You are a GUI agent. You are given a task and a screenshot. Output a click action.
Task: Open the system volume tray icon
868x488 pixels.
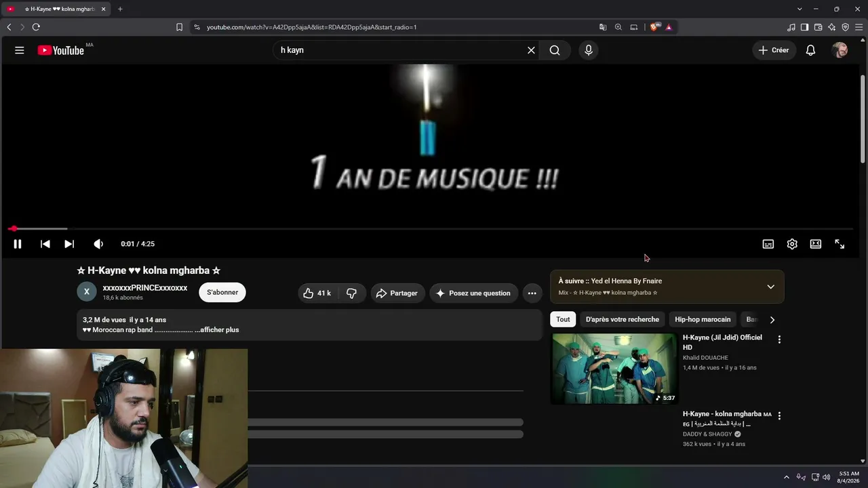pos(827,477)
